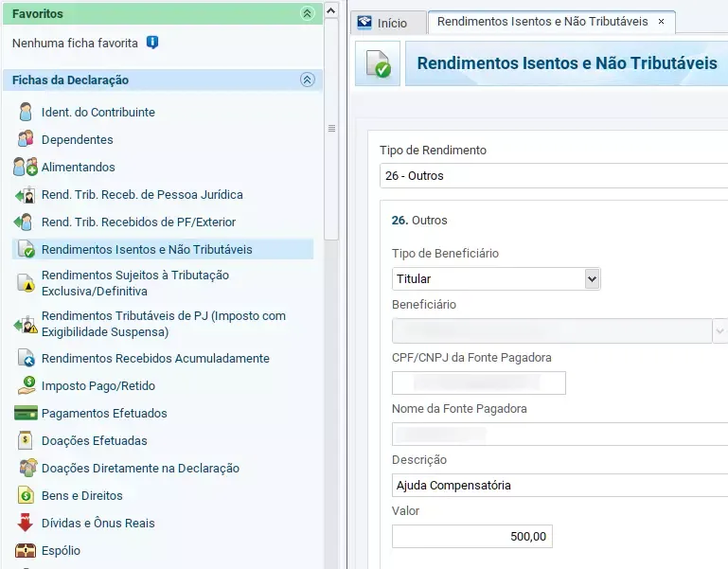Click the Dívidas e Ônus Reais arrow icon
Screen dimensions: 728x569
25,522
